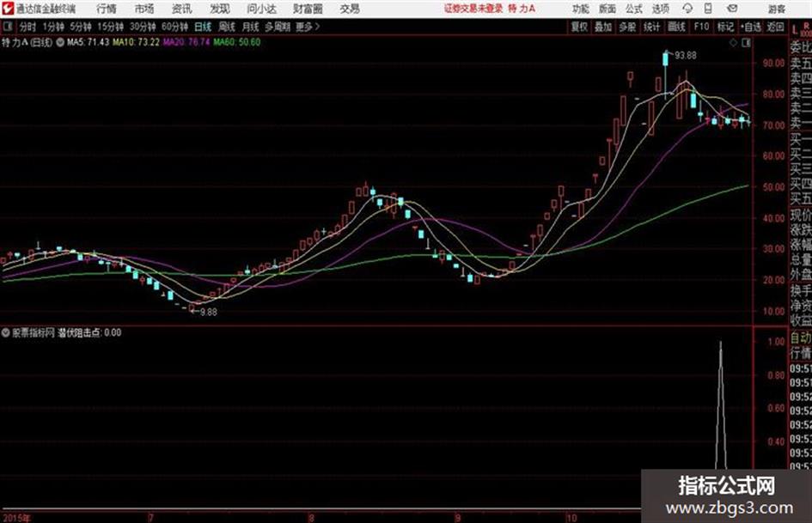Click the MA5: 71.43 value
The width and height of the screenshot is (812, 523).
point(88,42)
